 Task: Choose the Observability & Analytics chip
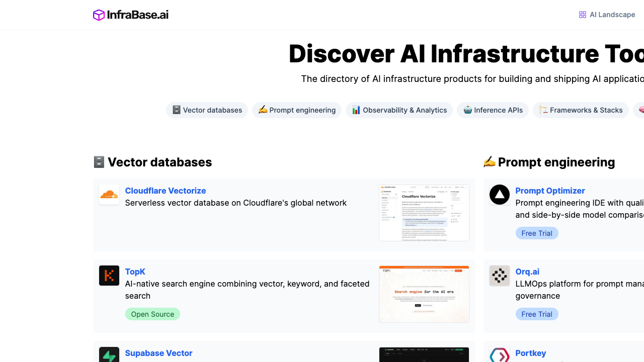point(399,110)
